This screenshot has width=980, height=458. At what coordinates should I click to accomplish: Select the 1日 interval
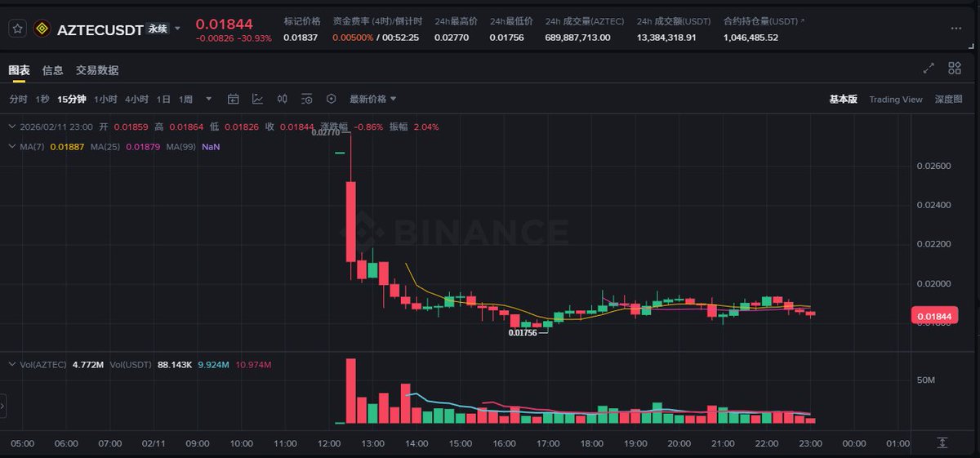163,99
